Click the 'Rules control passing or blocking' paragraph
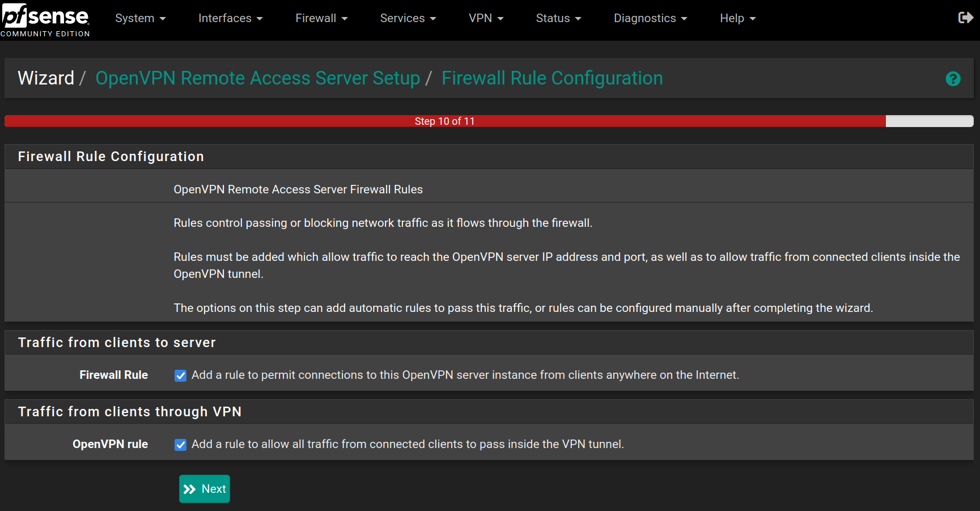The height and width of the screenshot is (511, 980). click(x=383, y=223)
